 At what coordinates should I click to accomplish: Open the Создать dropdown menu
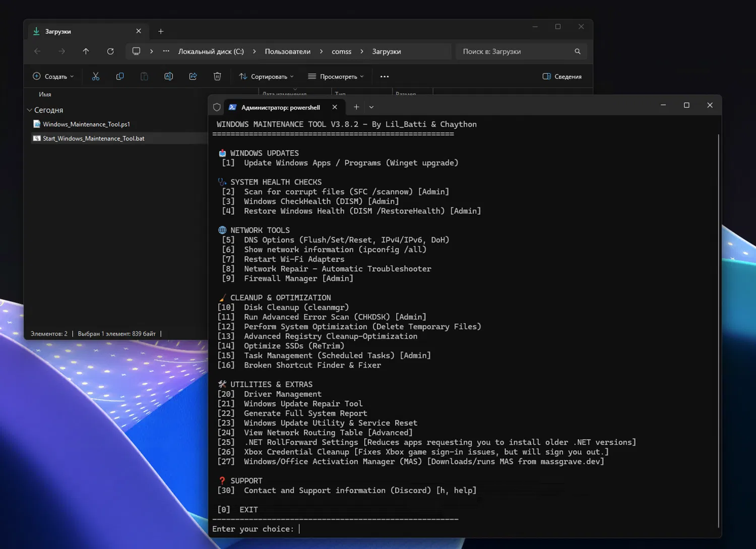[x=53, y=77]
